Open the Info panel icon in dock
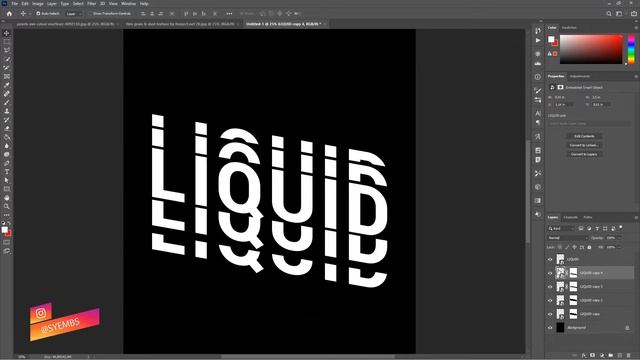This screenshot has height=360, width=640. pyautogui.click(x=538, y=77)
